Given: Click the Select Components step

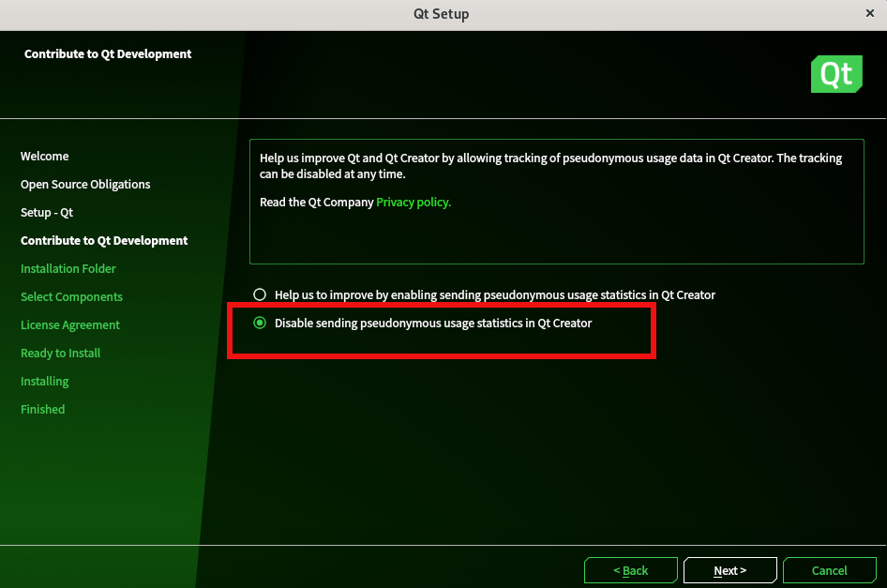Looking at the screenshot, I should pyautogui.click(x=71, y=297).
